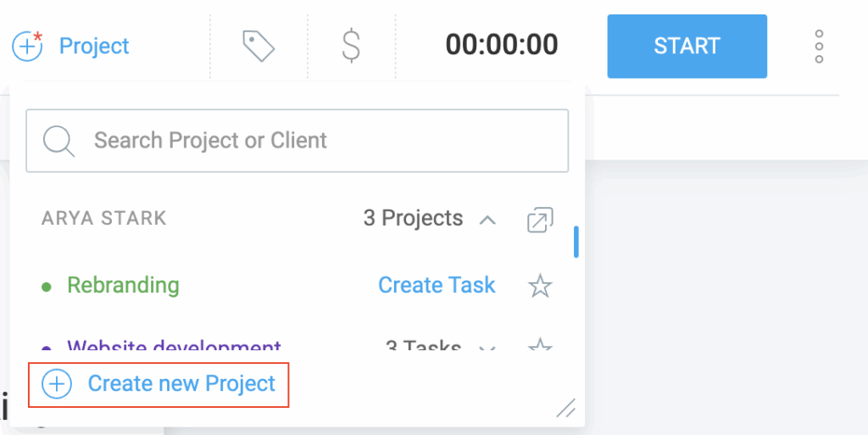Grab the dropdown resize handle
This screenshot has height=435, width=868.
point(565,408)
